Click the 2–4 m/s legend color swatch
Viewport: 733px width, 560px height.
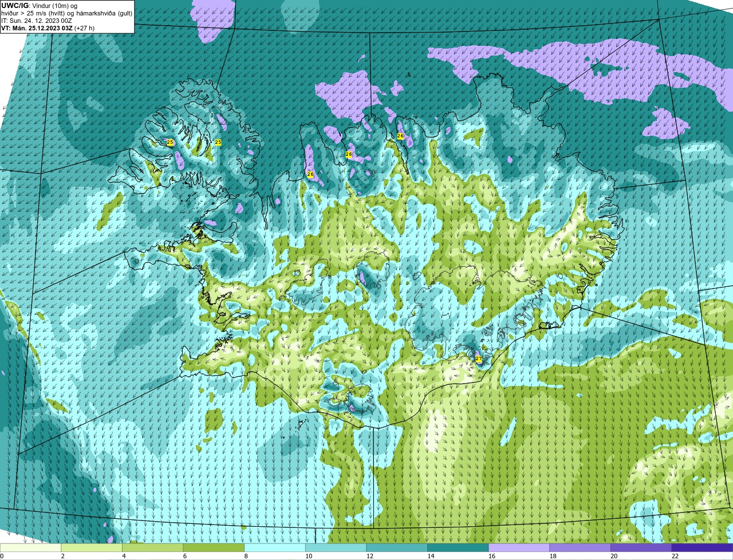click(92, 548)
